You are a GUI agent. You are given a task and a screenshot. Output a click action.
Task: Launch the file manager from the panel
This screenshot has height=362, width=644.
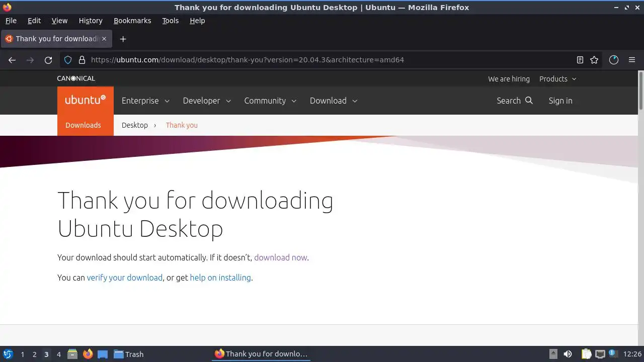(72, 354)
